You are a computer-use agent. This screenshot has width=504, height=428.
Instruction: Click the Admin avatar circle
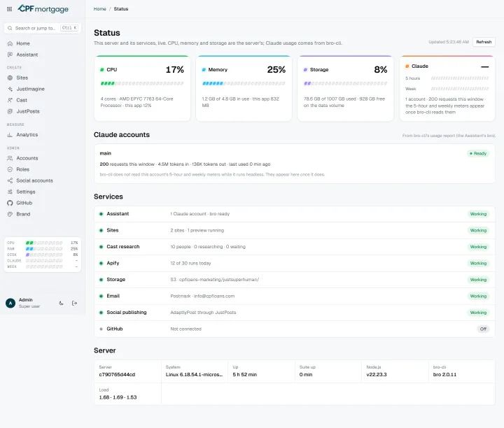tap(10, 303)
